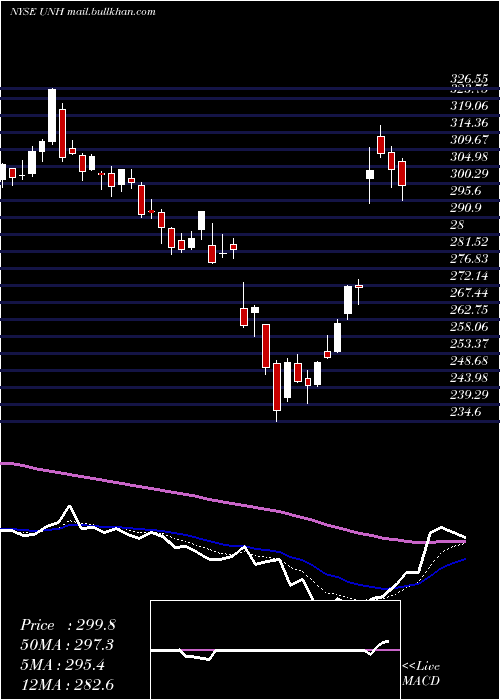
Task: Click the tallest white candlestick at chart peak
Action: pos(52,116)
